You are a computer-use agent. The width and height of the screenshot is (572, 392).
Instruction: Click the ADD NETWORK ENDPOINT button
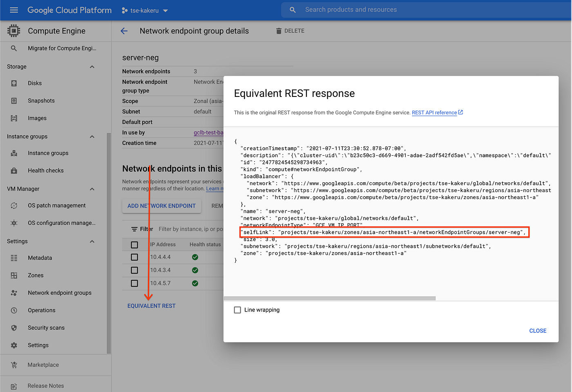tap(161, 206)
